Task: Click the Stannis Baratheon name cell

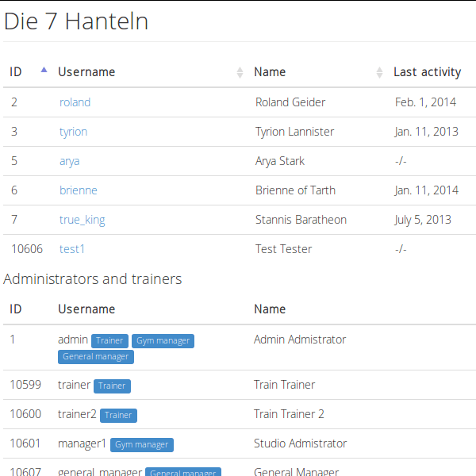Action: [x=301, y=220]
